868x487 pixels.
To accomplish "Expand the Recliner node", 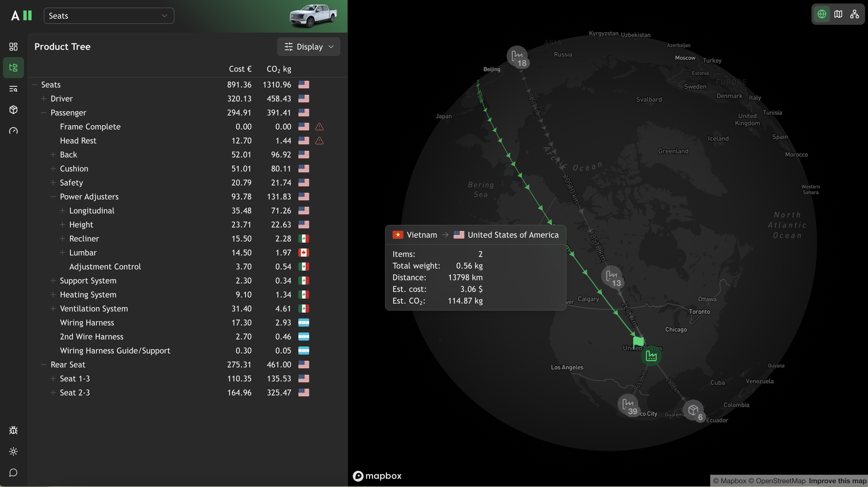I will (x=62, y=239).
